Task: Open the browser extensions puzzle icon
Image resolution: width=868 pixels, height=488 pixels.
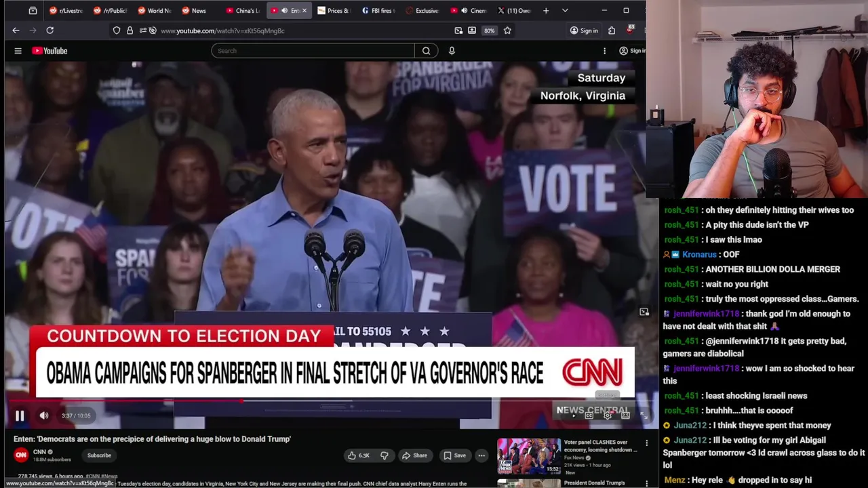Action: coord(612,30)
